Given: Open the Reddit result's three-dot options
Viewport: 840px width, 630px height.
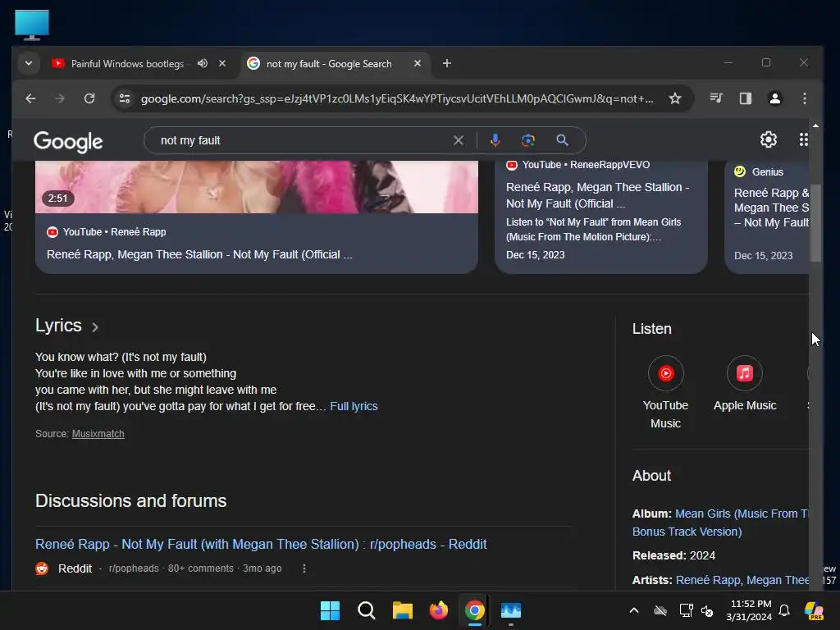Looking at the screenshot, I should click(x=304, y=568).
